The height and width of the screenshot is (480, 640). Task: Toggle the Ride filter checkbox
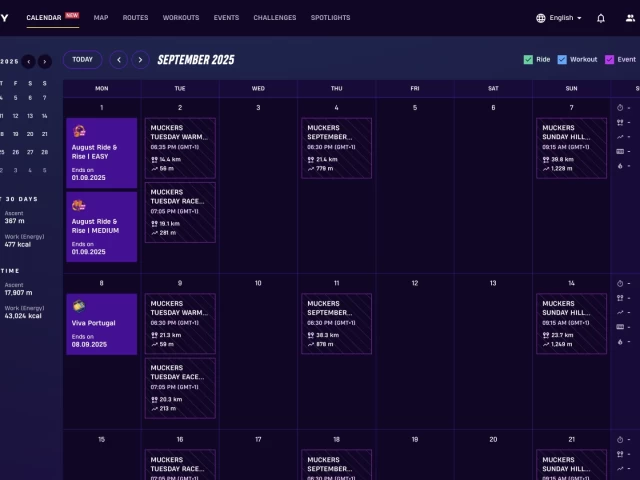click(x=528, y=60)
